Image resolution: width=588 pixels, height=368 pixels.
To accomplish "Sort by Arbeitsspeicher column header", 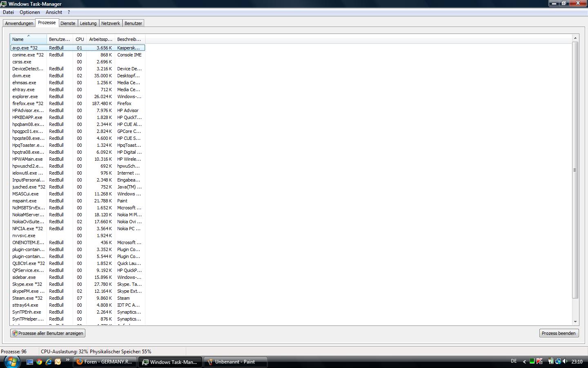I will pyautogui.click(x=100, y=39).
